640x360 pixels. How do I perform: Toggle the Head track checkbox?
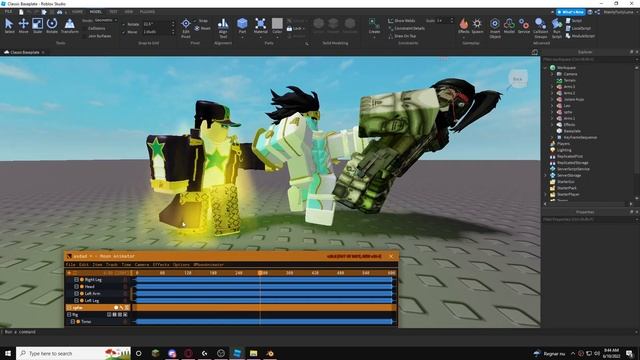(x=76, y=287)
